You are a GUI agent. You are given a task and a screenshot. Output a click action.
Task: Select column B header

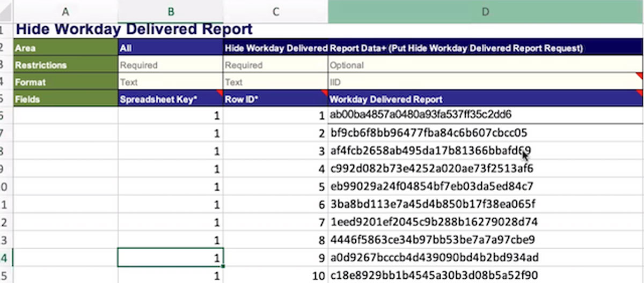[171, 11]
